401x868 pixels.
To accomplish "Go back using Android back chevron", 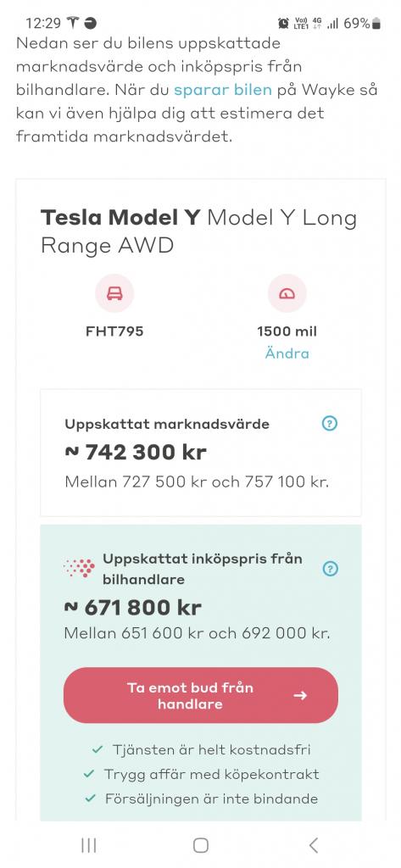I will coord(314,845).
